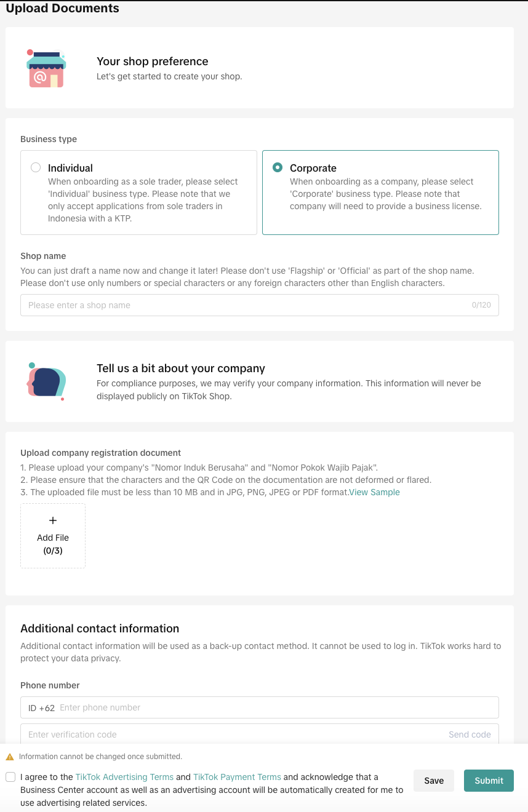Viewport: 528px width, 812px height.
Task: Focus the phone number input field
Action: pos(277,707)
